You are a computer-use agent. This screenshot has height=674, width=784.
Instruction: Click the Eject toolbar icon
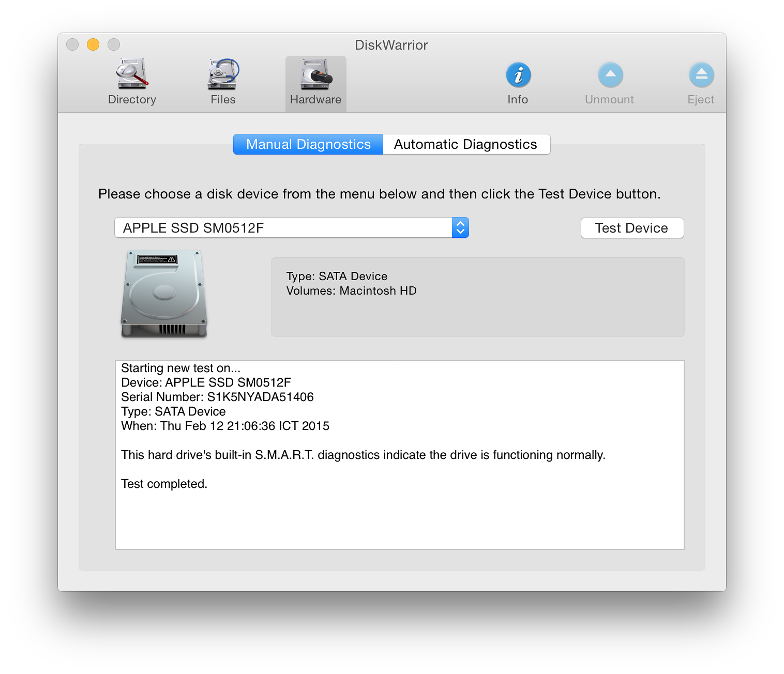click(x=701, y=83)
